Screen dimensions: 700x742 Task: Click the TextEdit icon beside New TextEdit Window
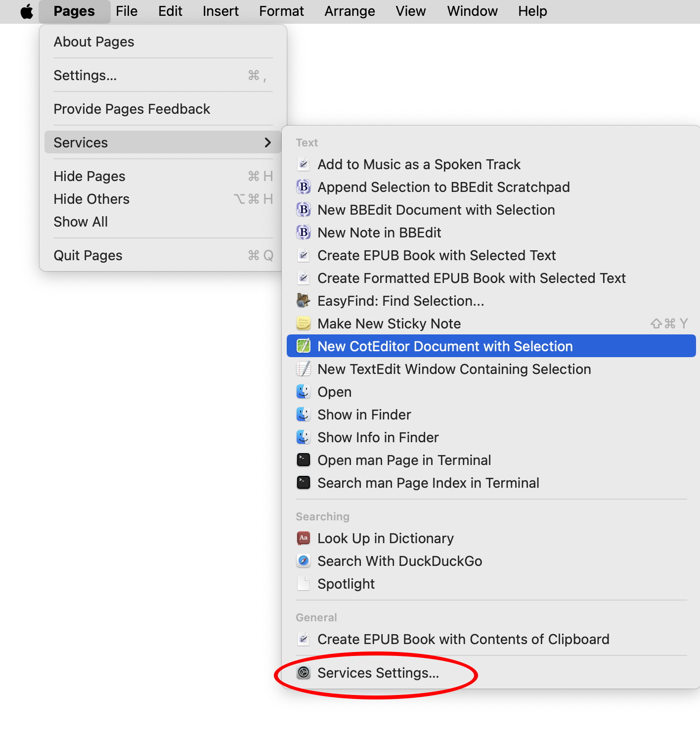coord(304,369)
